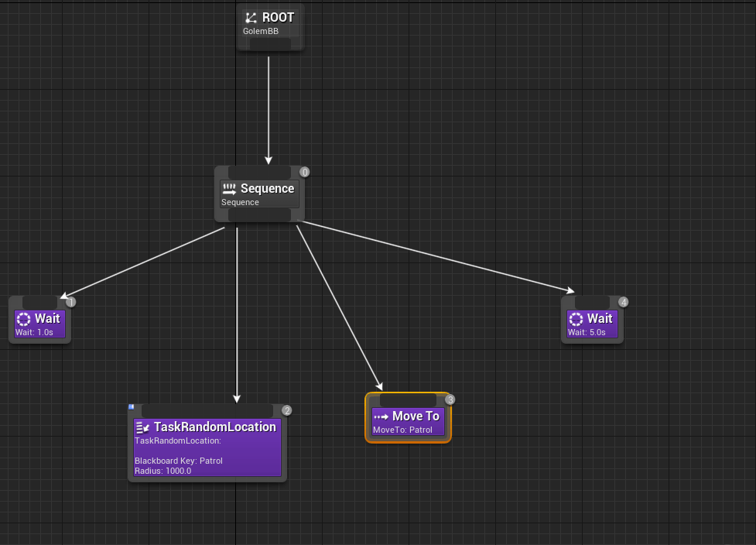Screen dimensions: 756x545
Task: Click the spinner icon on Wait 5.0s node
Action: pos(576,319)
